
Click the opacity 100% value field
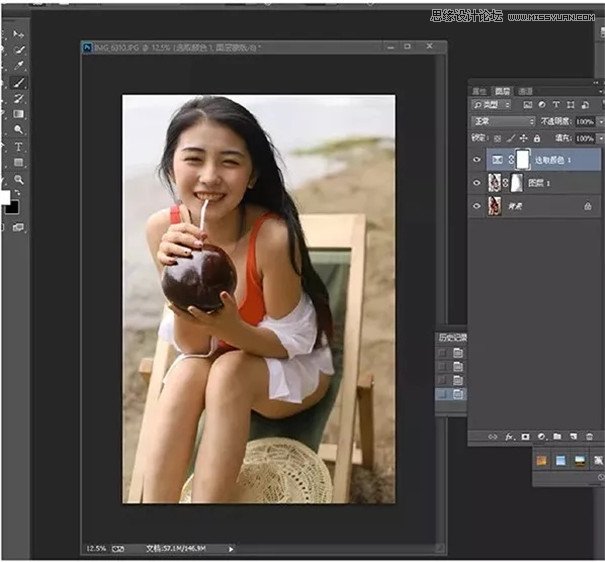585,122
